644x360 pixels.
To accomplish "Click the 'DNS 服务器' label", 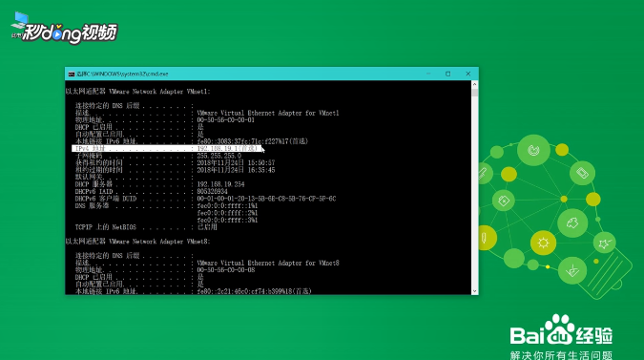I will 92,206.
